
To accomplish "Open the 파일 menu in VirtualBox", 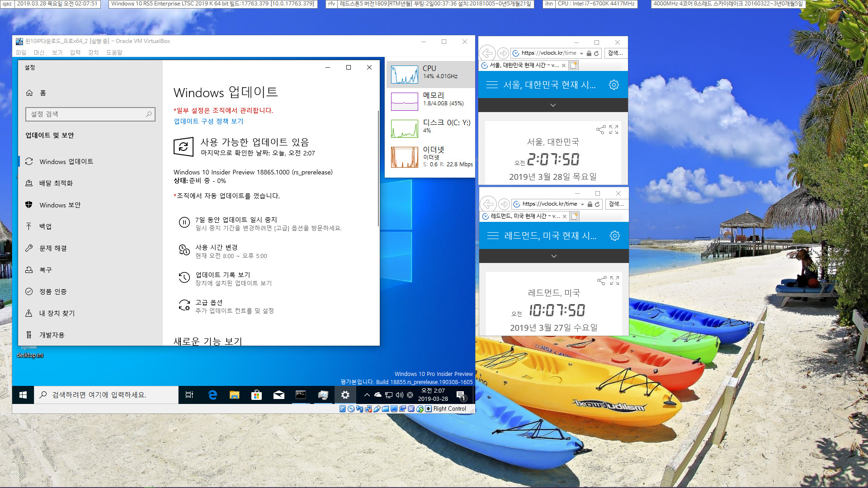I will 21,52.
